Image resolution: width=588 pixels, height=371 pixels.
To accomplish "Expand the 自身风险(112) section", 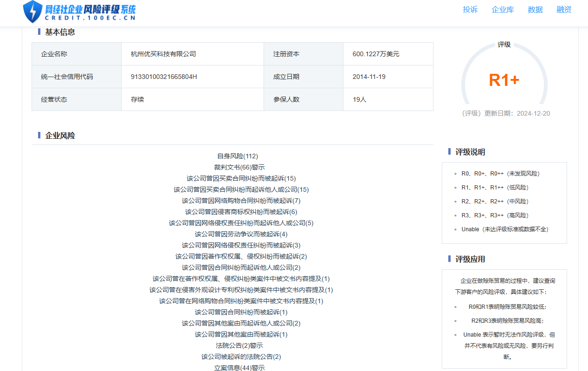I will (x=237, y=156).
